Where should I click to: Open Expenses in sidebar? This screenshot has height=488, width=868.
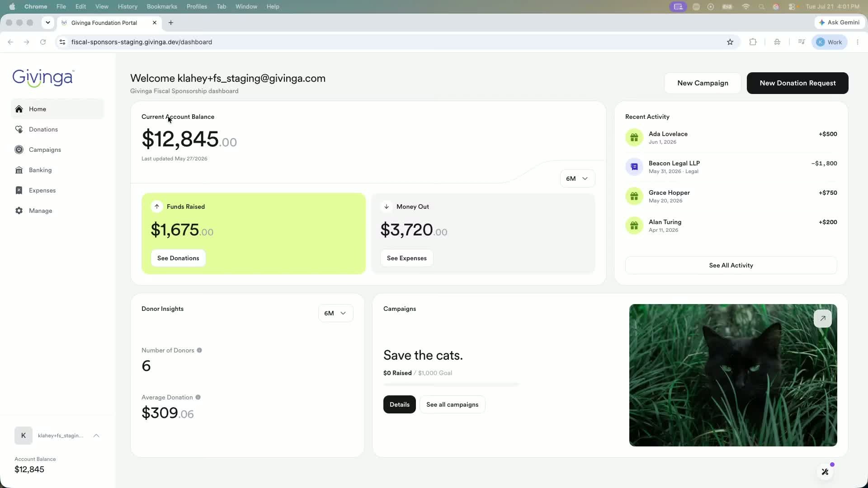(57, 190)
